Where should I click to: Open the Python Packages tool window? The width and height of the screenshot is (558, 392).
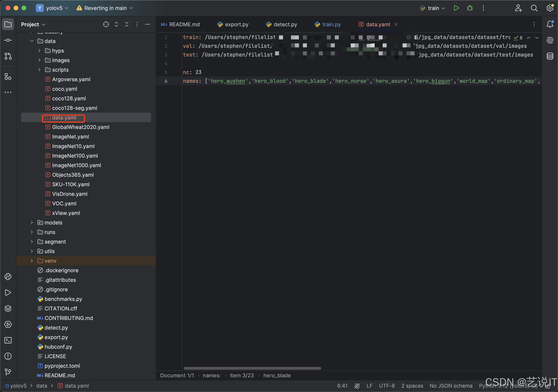point(8,308)
